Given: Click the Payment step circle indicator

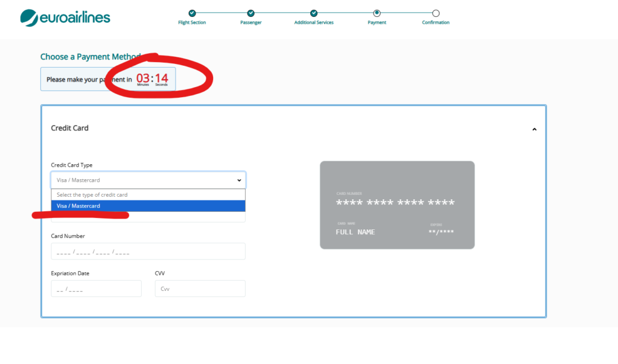Looking at the screenshot, I should tap(377, 13).
